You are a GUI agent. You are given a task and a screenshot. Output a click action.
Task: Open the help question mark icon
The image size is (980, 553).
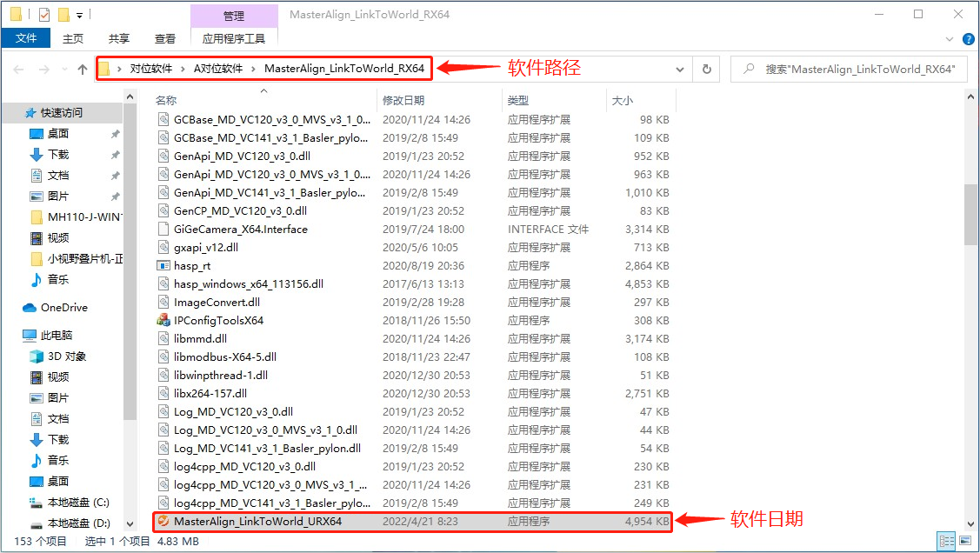[966, 38]
